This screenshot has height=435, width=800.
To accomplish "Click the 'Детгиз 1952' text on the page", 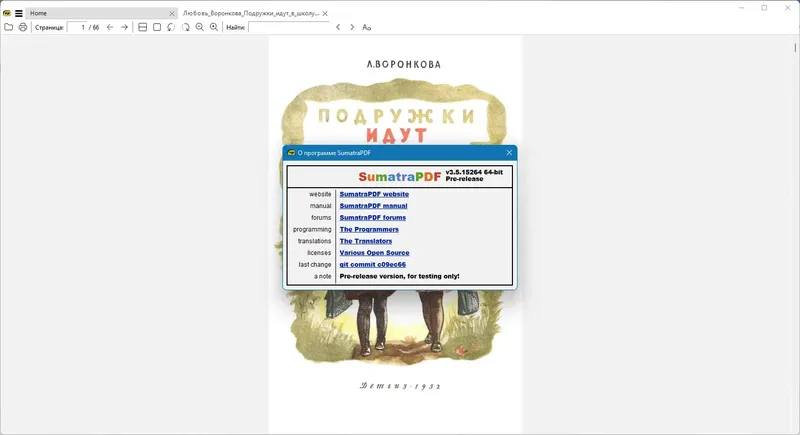I will (400, 386).
